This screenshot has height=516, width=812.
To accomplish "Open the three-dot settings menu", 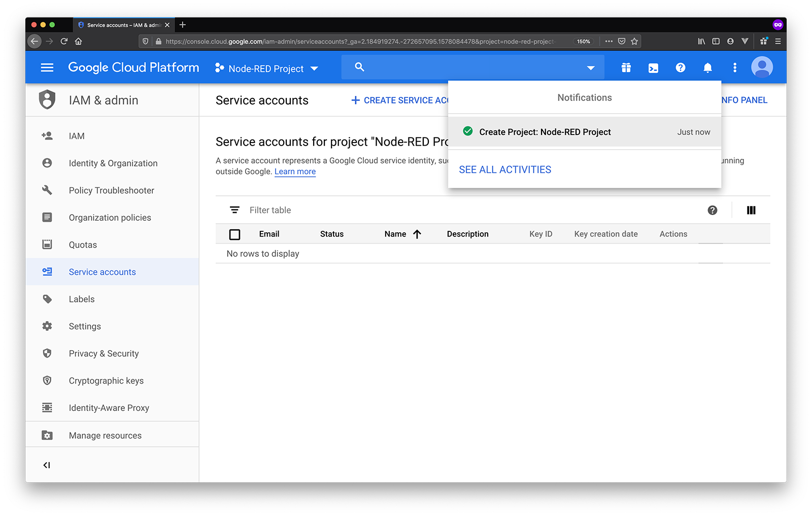I will [x=735, y=67].
